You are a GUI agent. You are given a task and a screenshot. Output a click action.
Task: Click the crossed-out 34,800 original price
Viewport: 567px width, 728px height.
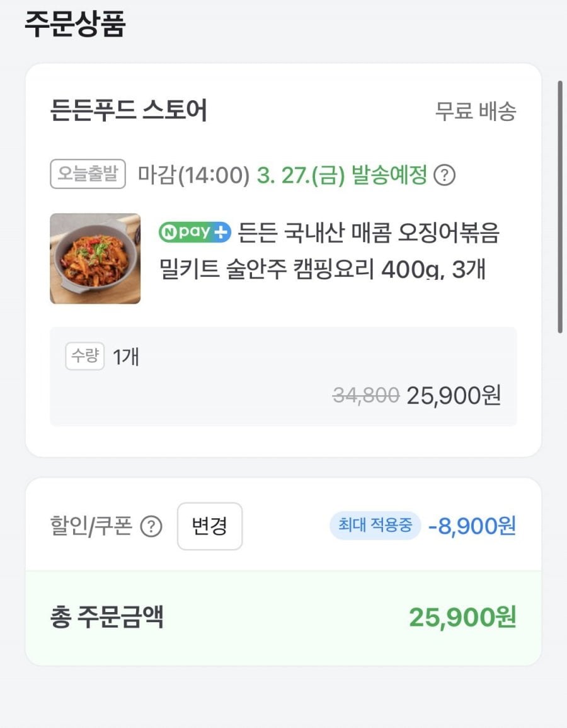(366, 395)
